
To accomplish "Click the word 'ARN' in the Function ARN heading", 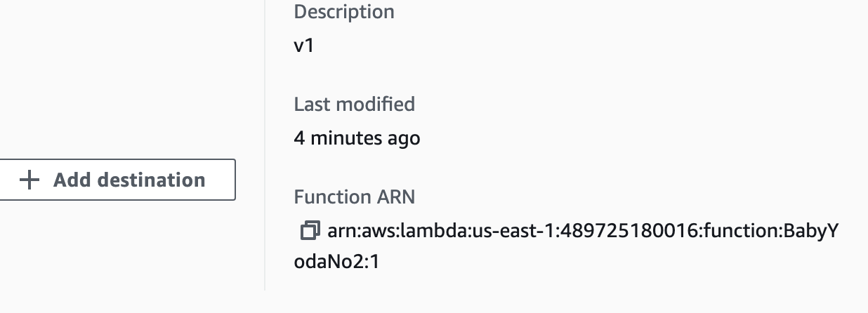I will pyautogui.click(x=396, y=197).
